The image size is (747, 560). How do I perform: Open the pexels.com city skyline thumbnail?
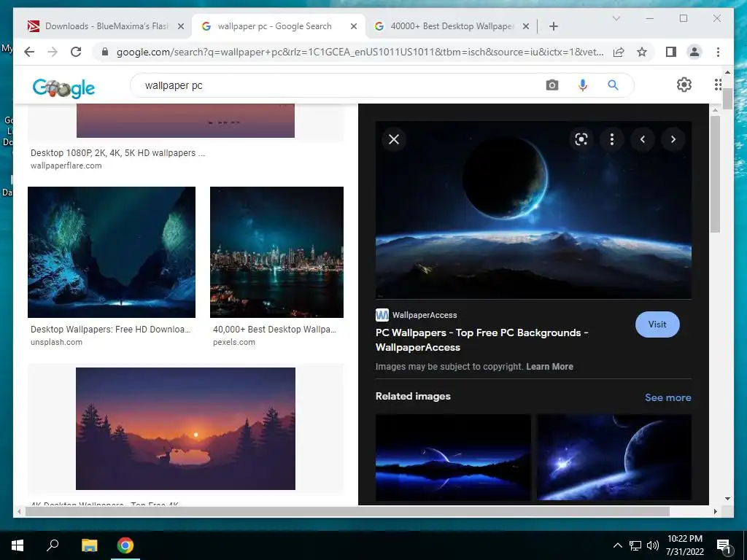tap(276, 252)
